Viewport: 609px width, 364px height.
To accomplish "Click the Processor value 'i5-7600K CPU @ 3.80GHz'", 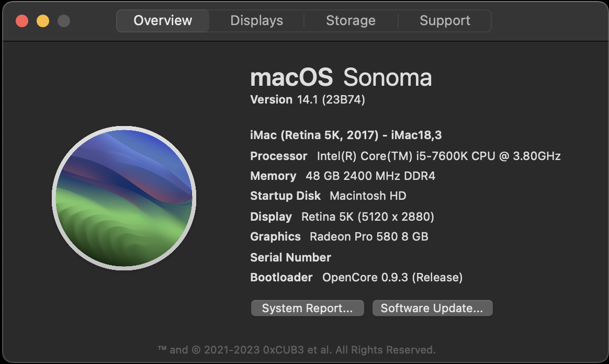I will (x=488, y=156).
